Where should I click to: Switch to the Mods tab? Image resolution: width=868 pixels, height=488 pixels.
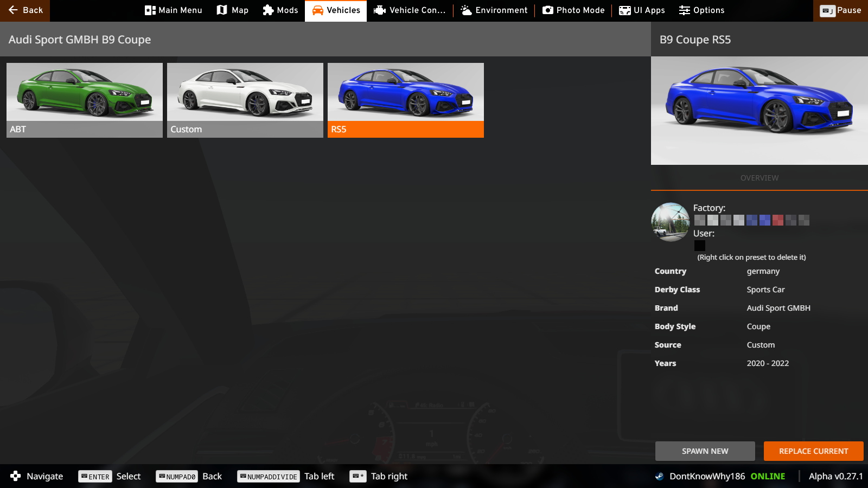(280, 10)
